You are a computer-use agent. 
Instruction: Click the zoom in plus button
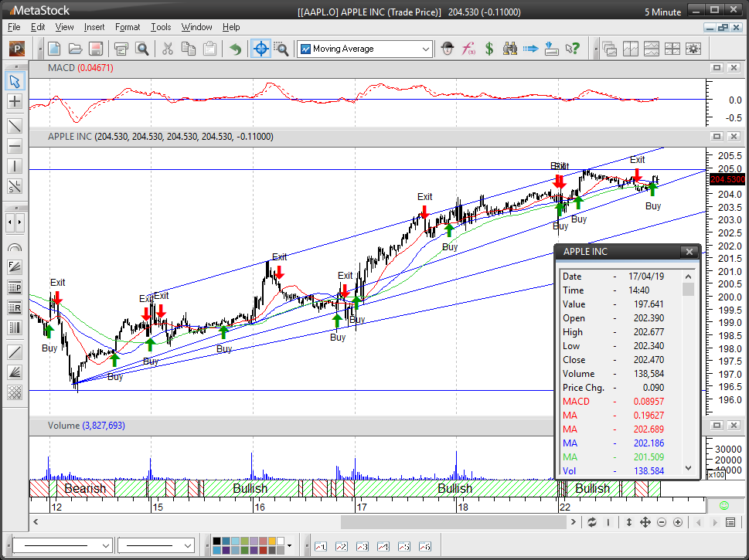coord(678,522)
